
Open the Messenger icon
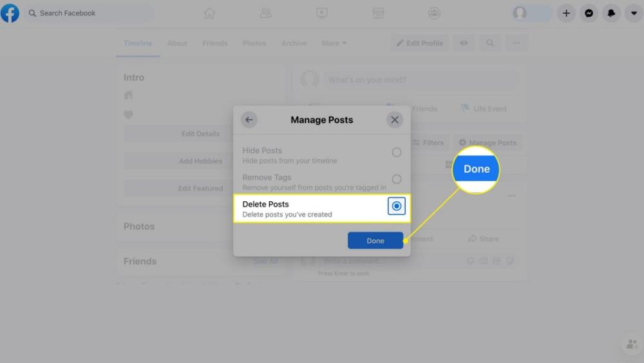tap(589, 13)
